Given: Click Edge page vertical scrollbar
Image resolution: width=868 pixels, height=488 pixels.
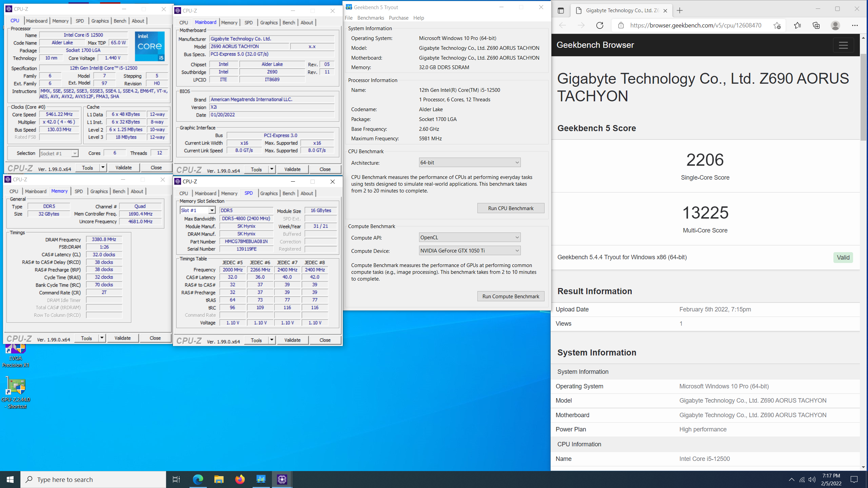Looking at the screenshot, I should point(863,97).
